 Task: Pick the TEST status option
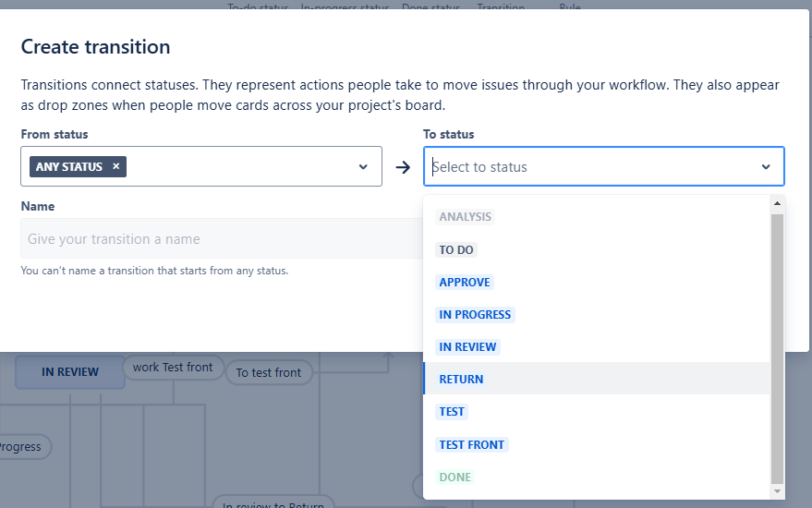tap(452, 412)
